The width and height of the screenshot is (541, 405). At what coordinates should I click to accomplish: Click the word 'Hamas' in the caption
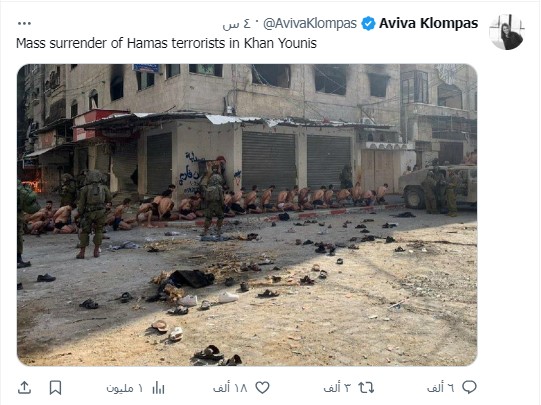pyautogui.click(x=148, y=43)
